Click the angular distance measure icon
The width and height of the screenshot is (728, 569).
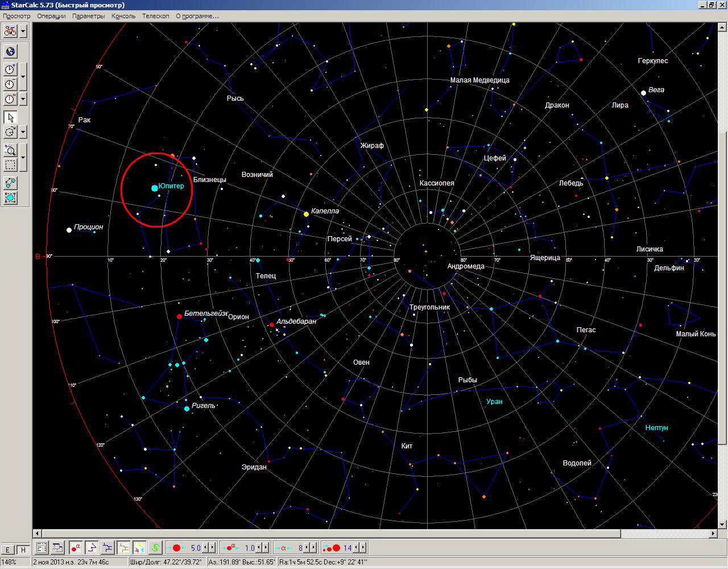10,183
